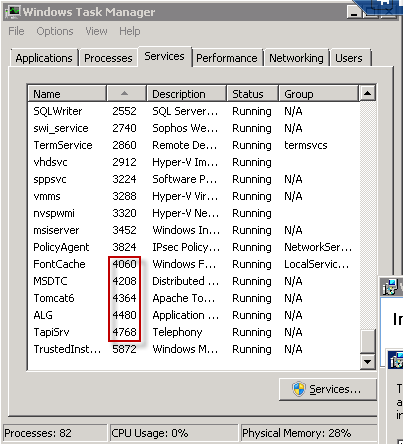The image size is (403, 444).
Task: Sort by the Name column header
Action: pyautogui.click(x=67, y=94)
